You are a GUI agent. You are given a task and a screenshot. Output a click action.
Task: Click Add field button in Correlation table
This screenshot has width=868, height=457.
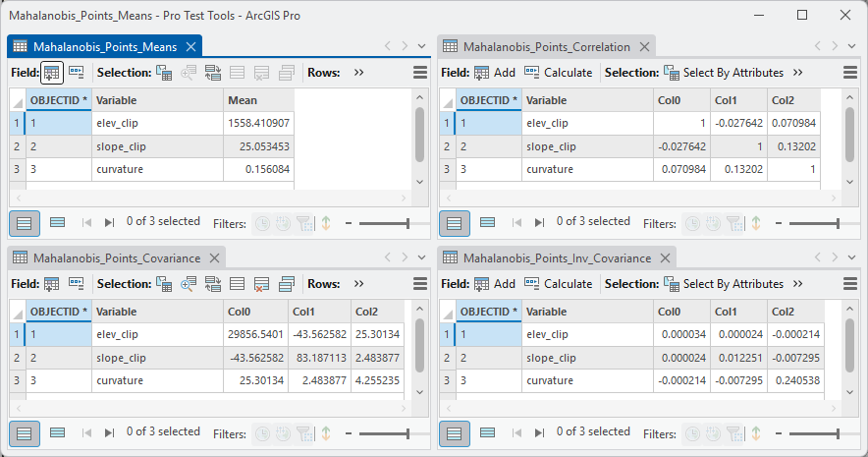point(495,73)
